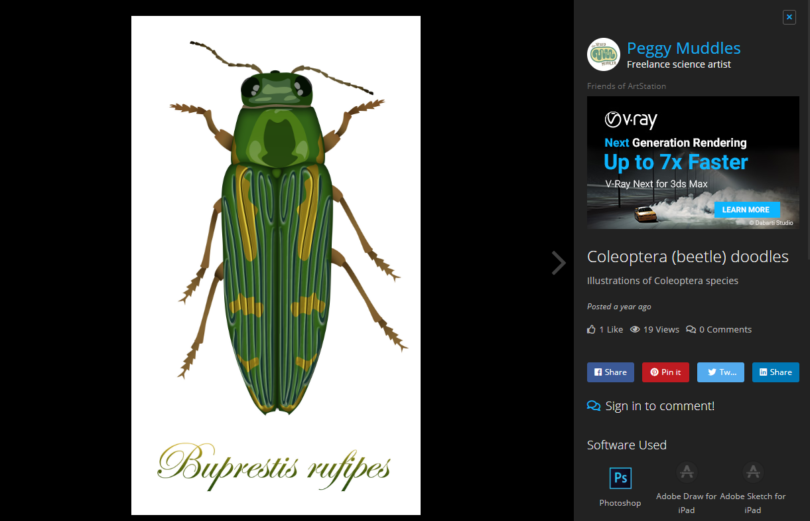Click the eye icon beside 19 Views
This screenshot has width=810, height=521.
(x=635, y=329)
